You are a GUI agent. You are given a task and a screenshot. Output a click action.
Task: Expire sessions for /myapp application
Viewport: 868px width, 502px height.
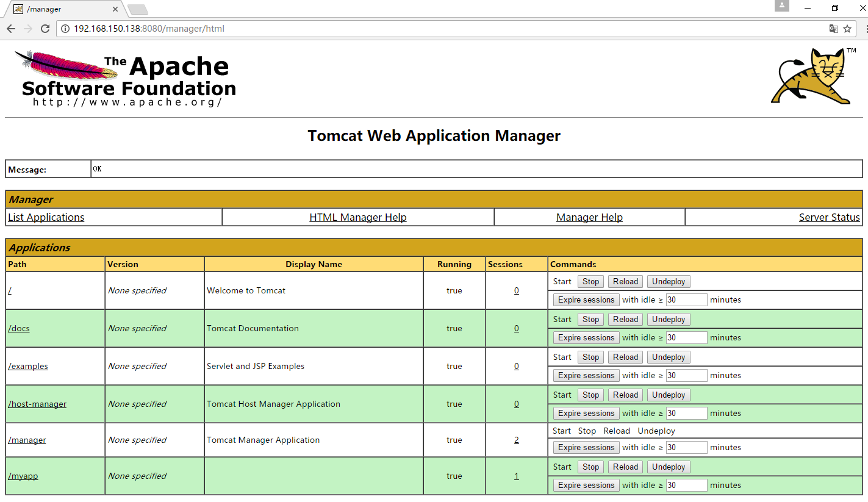click(x=586, y=485)
